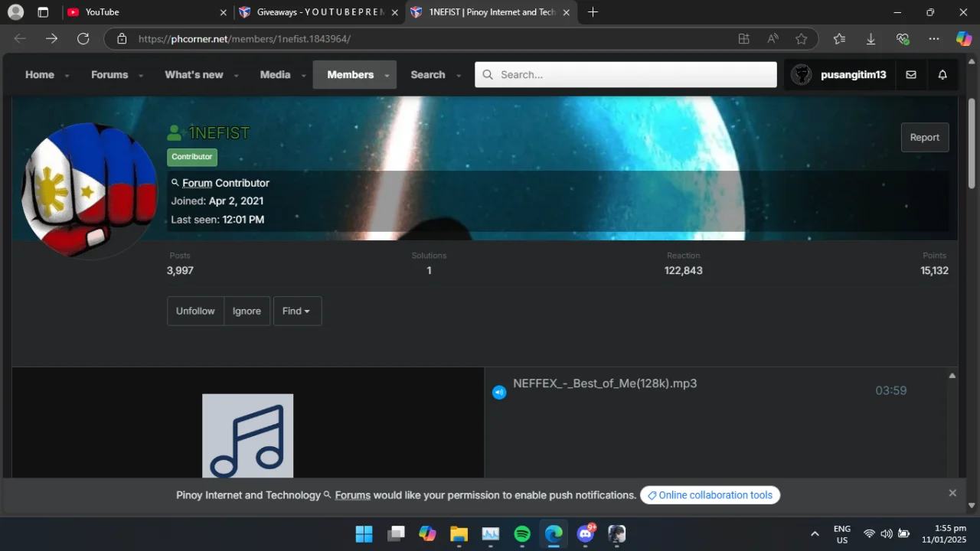Viewport: 980px width, 551px height.
Task: Click the speaker icon beside NEFFEX track
Action: pyautogui.click(x=499, y=392)
